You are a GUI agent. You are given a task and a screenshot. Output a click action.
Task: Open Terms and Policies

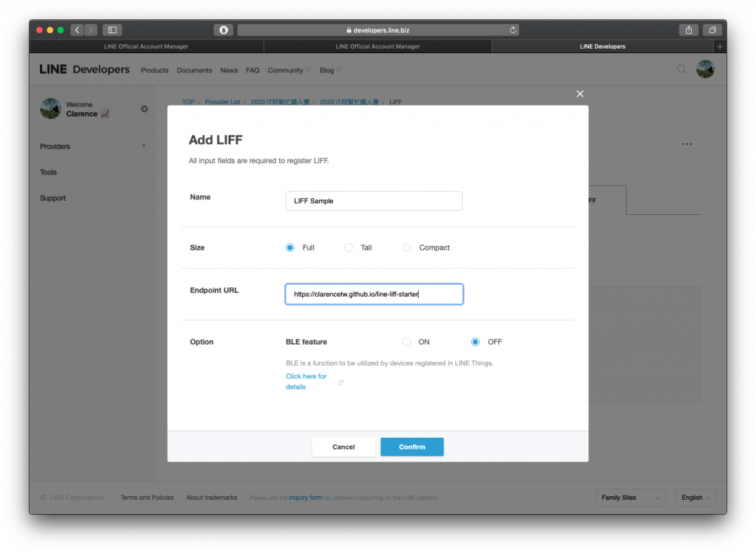coord(147,498)
